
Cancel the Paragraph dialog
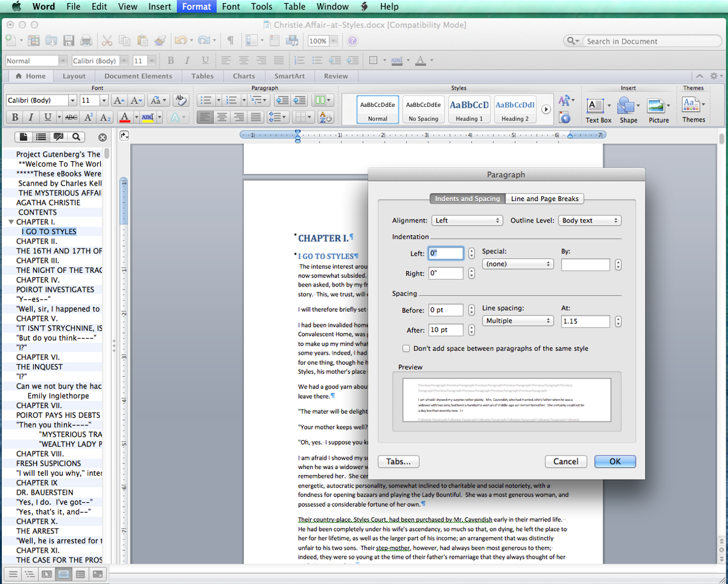pyautogui.click(x=565, y=462)
